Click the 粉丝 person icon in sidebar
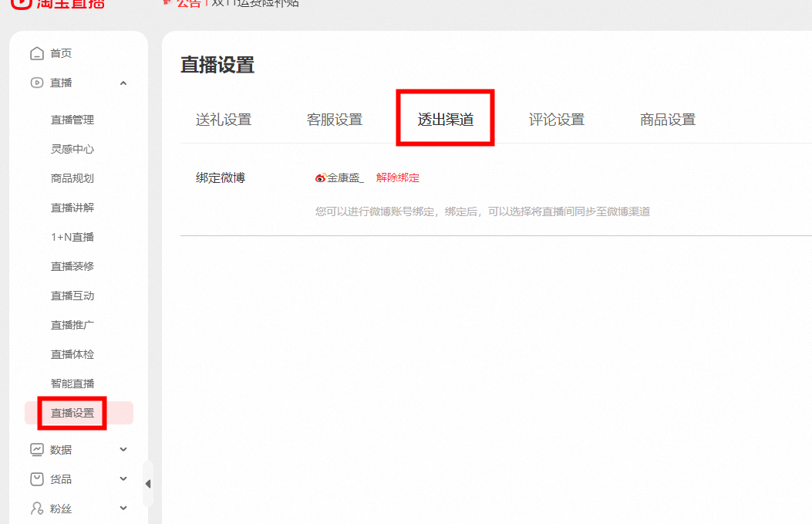This screenshot has height=524, width=812. coord(37,509)
